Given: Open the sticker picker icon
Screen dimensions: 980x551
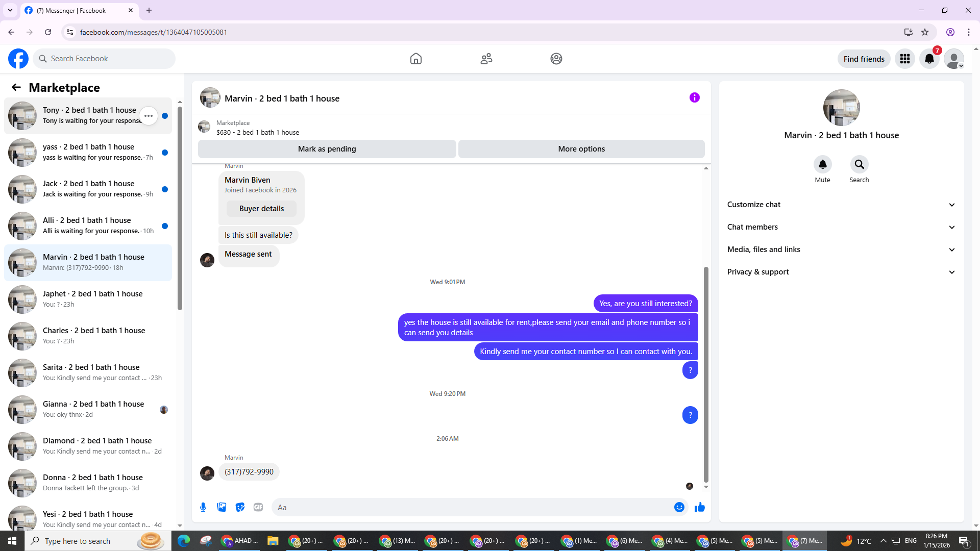Looking at the screenshot, I should pyautogui.click(x=240, y=507).
